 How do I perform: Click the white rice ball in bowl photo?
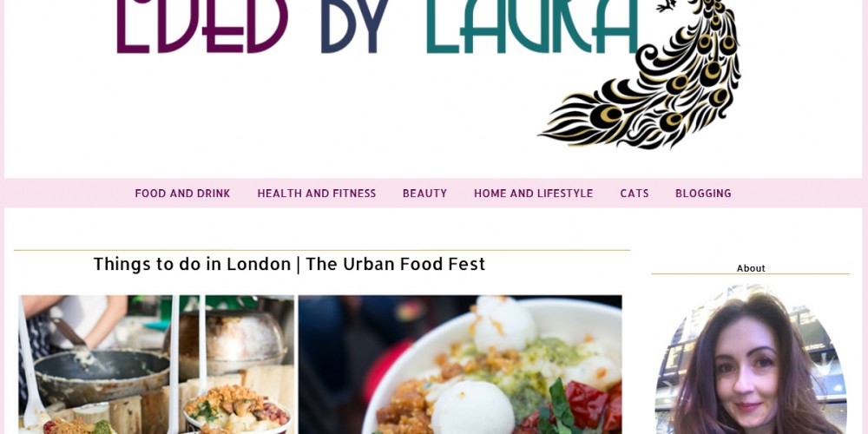tap(472, 410)
